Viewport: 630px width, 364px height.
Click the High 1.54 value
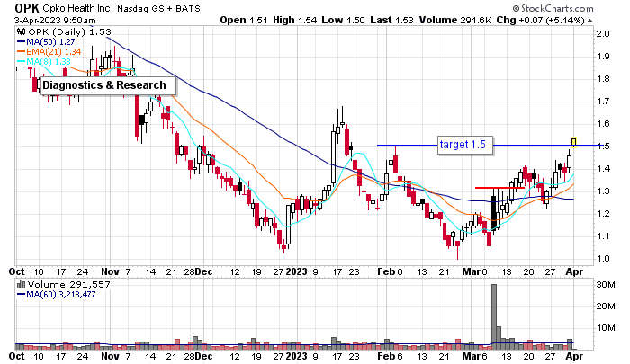(x=295, y=20)
